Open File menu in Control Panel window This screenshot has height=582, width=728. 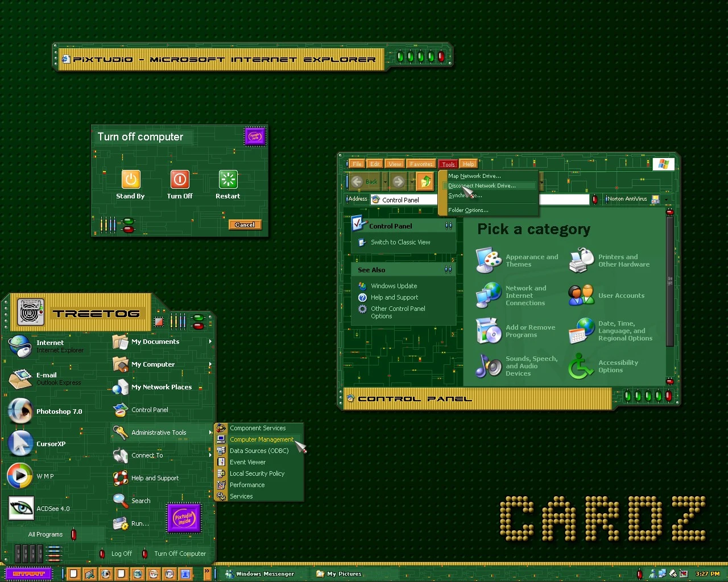coord(357,164)
